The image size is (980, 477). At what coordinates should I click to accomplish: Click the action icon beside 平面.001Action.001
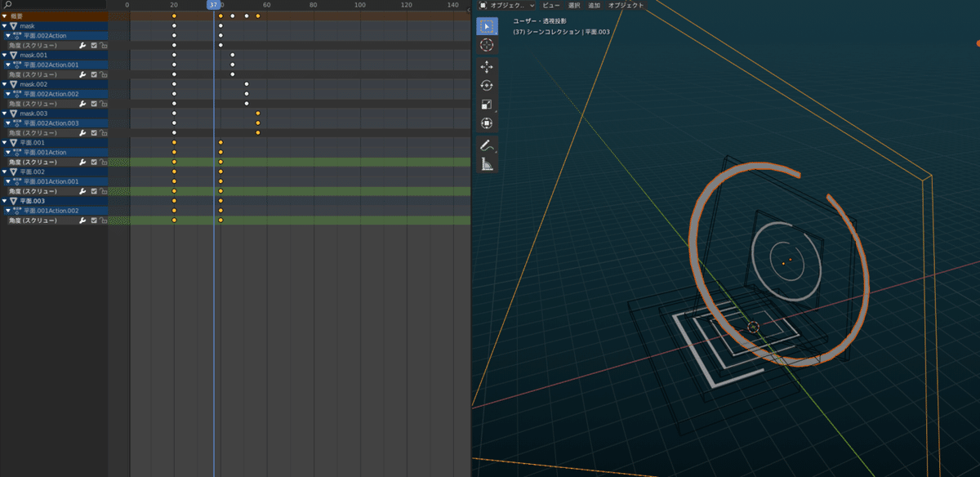[17, 181]
